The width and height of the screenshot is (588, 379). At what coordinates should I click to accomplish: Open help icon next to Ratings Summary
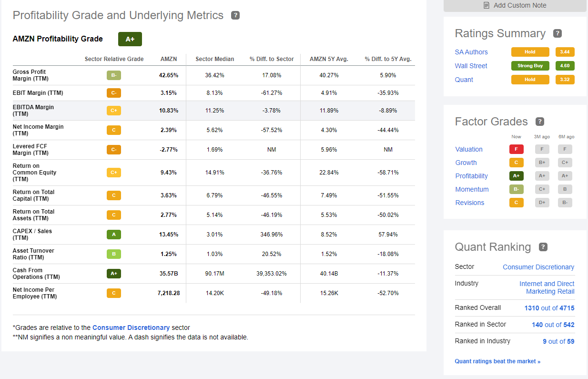click(x=558, y=33)
